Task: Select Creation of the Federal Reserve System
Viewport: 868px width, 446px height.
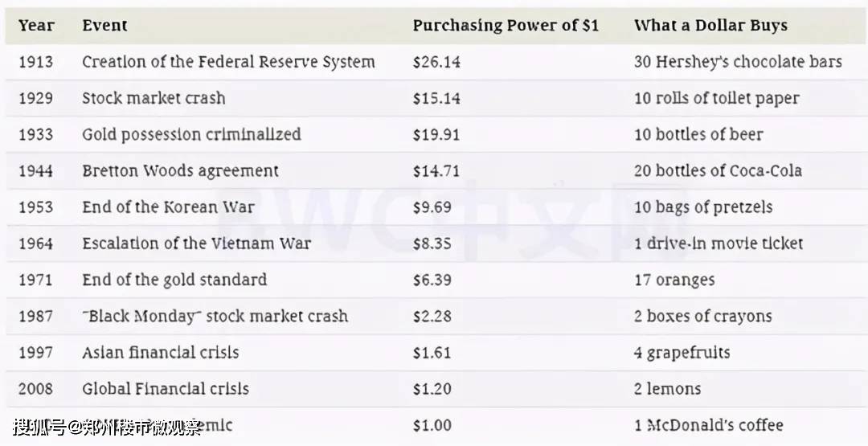Action: click(x=228, y=62)
